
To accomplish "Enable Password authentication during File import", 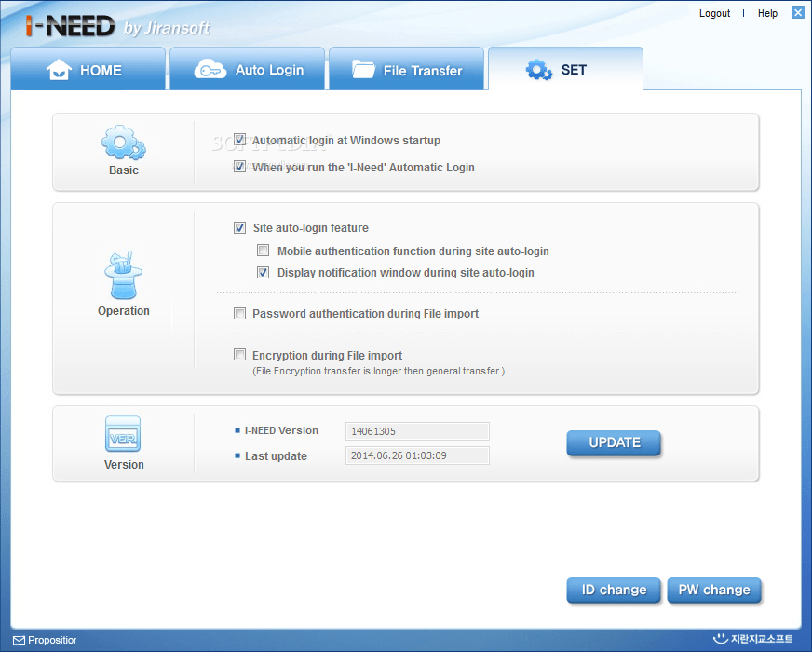I will 239,313.
